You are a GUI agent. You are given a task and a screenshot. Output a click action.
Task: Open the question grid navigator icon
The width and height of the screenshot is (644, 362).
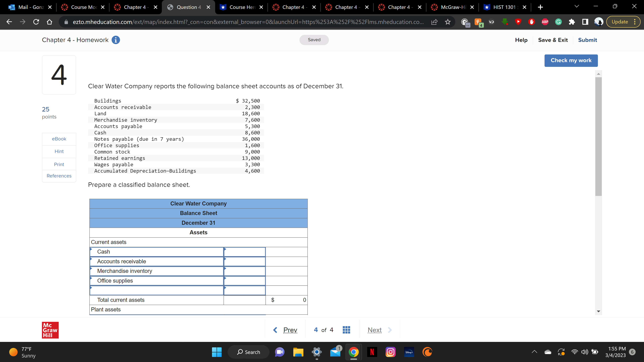click(346, 330)
